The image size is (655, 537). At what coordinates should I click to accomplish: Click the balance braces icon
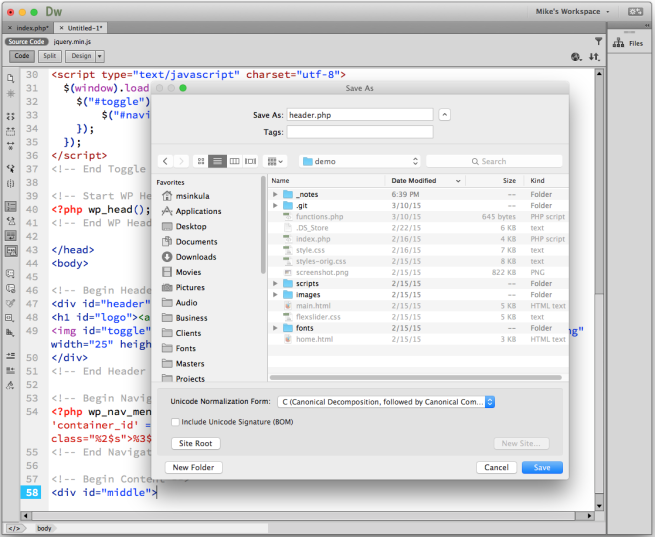(11, 183)
